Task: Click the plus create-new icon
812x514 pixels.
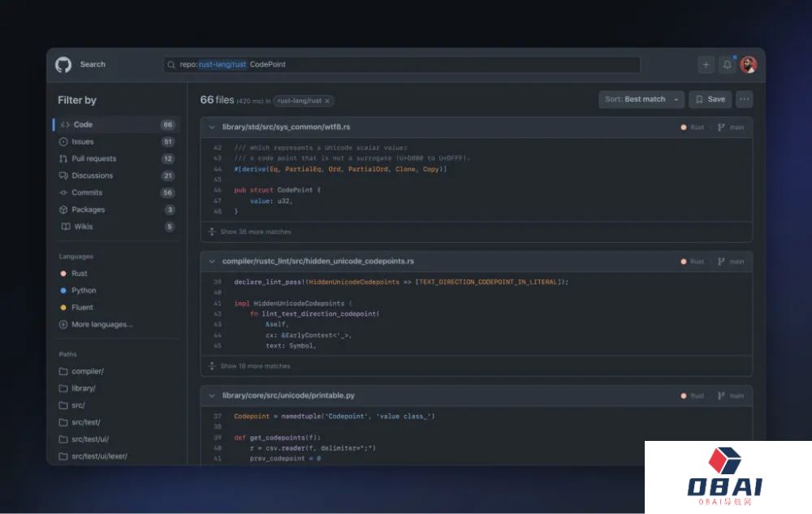Action: 706,65
